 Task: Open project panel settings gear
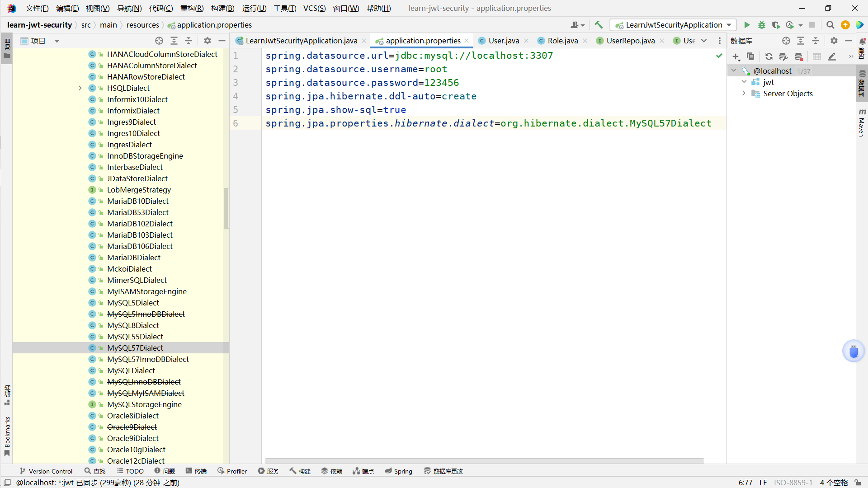click(208, 41)
